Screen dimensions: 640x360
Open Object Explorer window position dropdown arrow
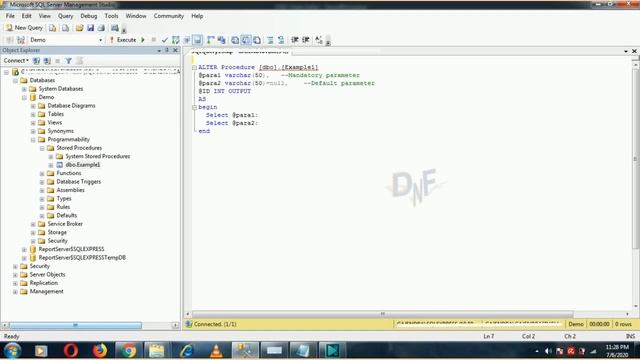159,51
